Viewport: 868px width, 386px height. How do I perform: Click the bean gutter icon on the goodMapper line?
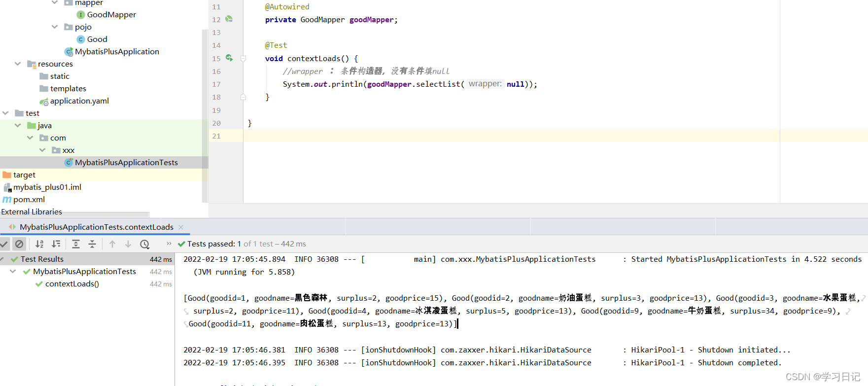(x=229, y=19)
